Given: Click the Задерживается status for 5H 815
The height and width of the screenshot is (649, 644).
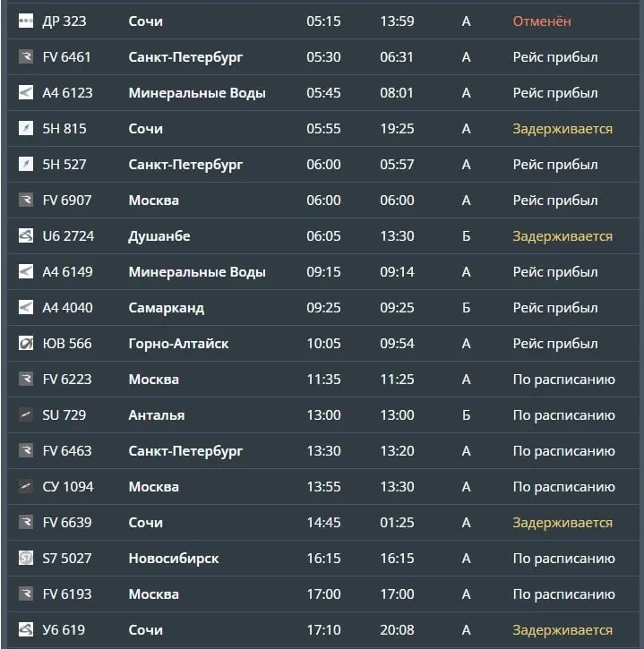Looking at the screenshot, I should coord(562,129).
